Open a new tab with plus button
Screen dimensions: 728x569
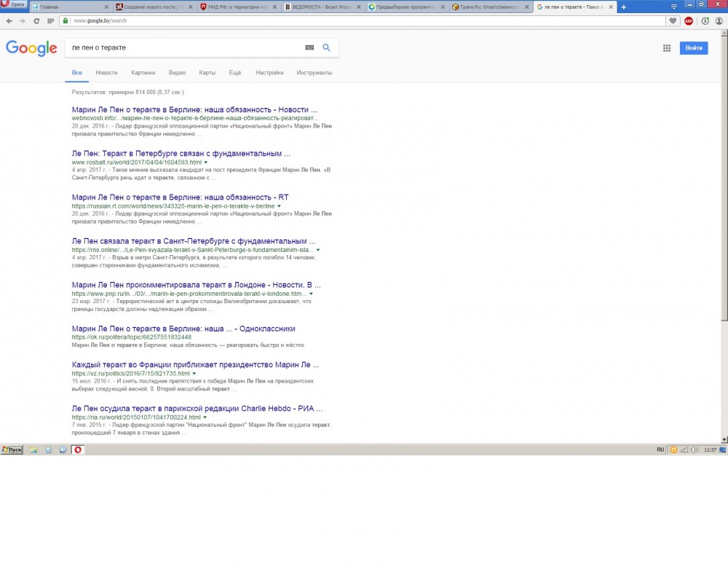click(x=624, y=7)
